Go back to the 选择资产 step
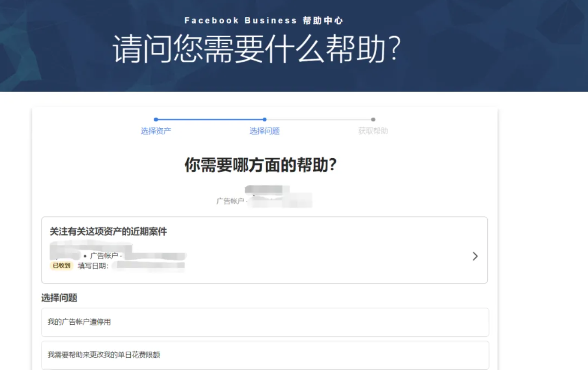 pyautogui.click(x=156, y=131)
